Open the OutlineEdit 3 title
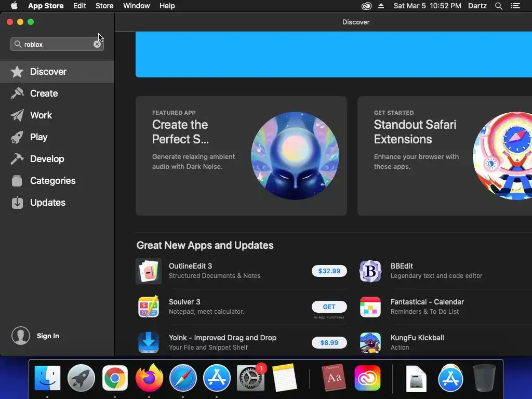The width and height of the screenshot is (532, 399). click(190, 266)
